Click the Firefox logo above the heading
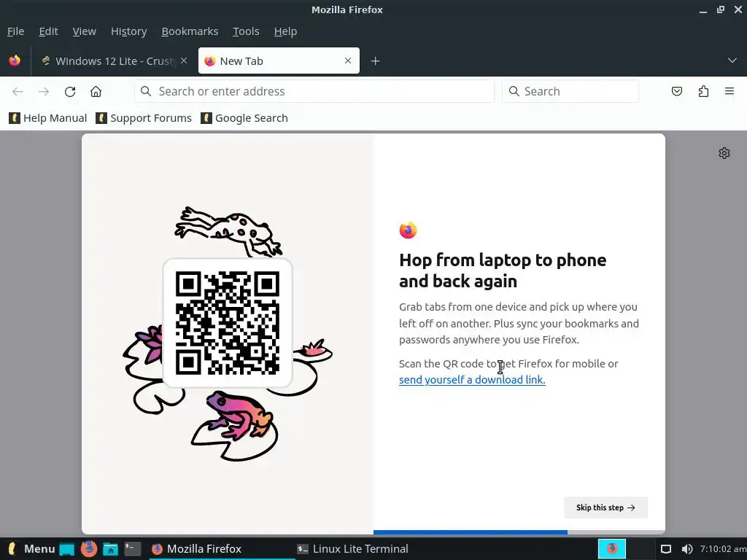 click(408, 230)
